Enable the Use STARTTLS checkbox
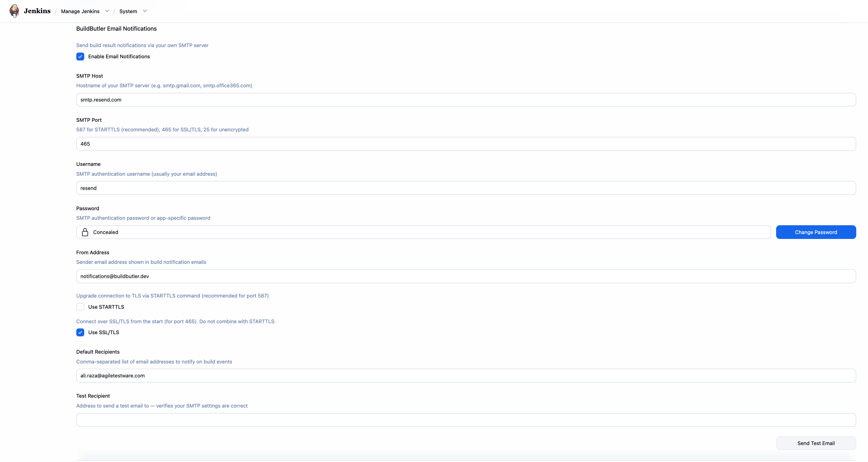 [80, 307]
